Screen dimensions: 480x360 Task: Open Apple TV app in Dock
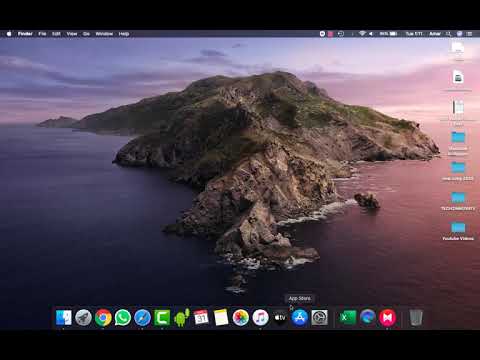click(280, 317)
